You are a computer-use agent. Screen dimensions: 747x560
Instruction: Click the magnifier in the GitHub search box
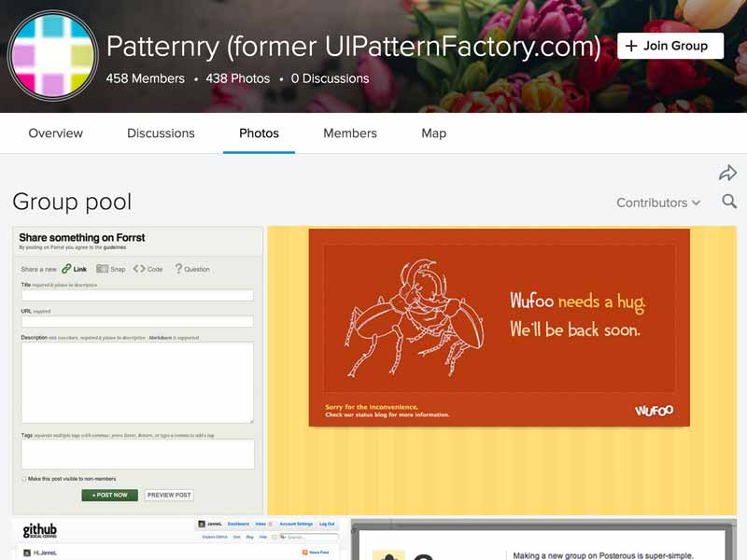tap(282, 536)
